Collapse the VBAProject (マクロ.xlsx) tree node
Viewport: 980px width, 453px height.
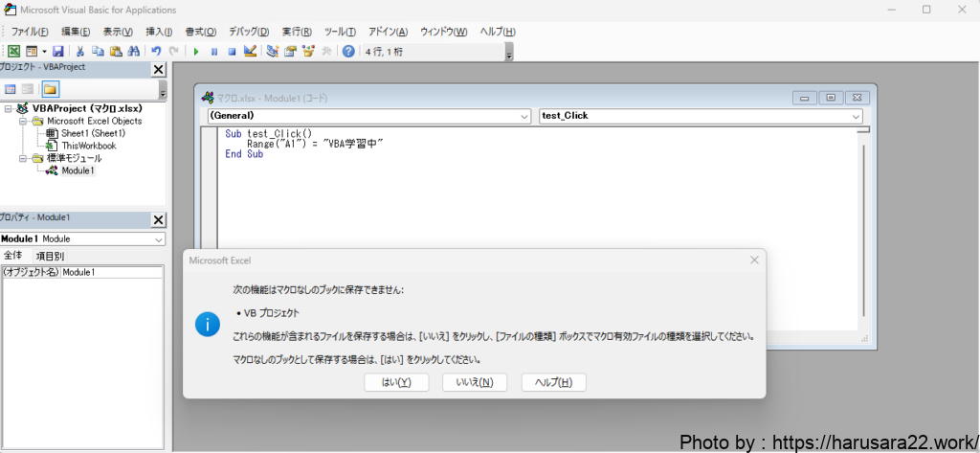[9, 109]
